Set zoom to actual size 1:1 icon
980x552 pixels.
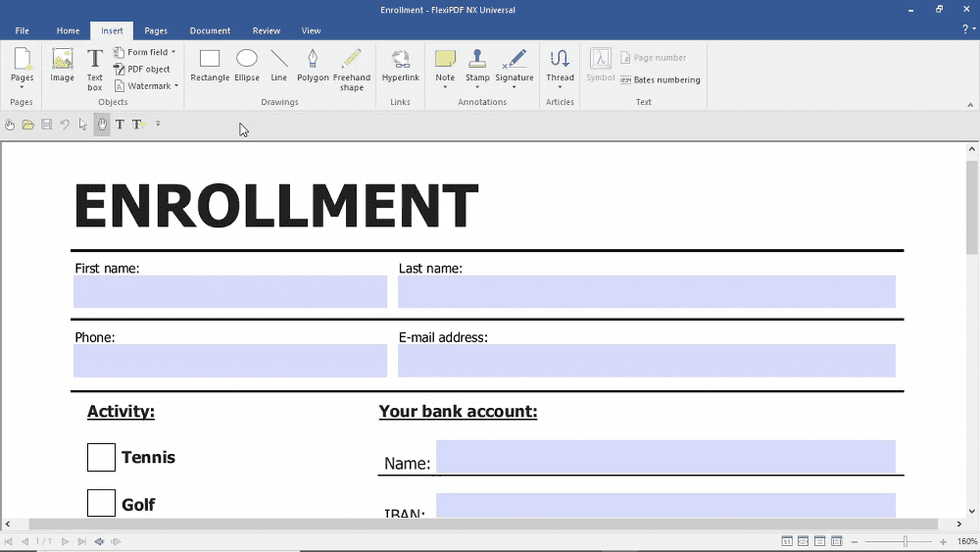click(x=787, y=541)
